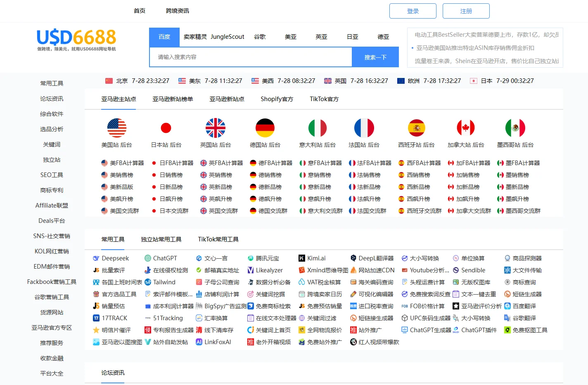Screen dimensions: 588x385
Task: Open the 日新品榜 link
Action: click(171, 187)
